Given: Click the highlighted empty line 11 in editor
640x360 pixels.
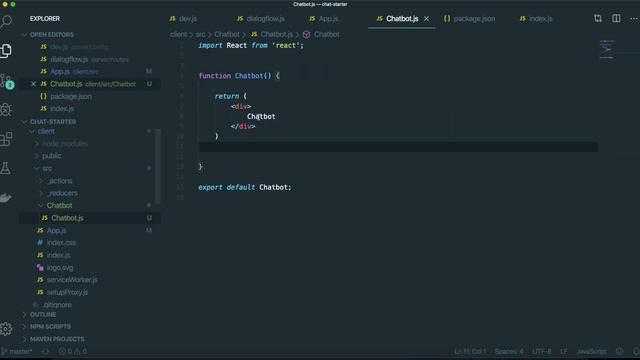Looking at the screenshot, I should pos(398,147).
